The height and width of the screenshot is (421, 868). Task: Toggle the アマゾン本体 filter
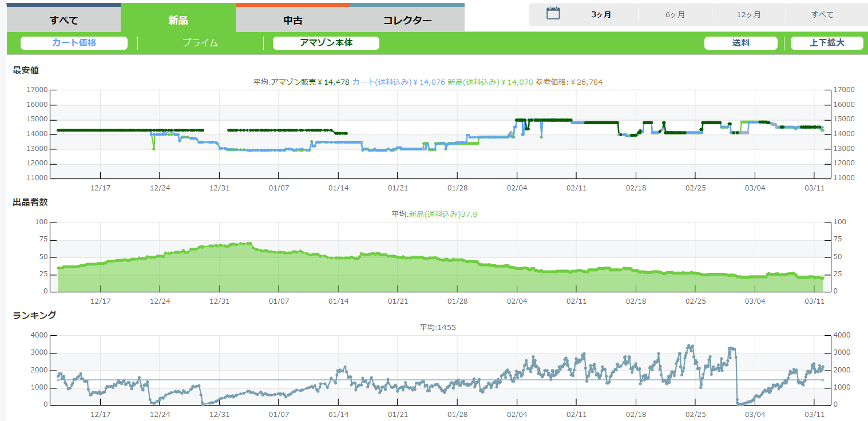pyautogui.click(x=326, y=43)
